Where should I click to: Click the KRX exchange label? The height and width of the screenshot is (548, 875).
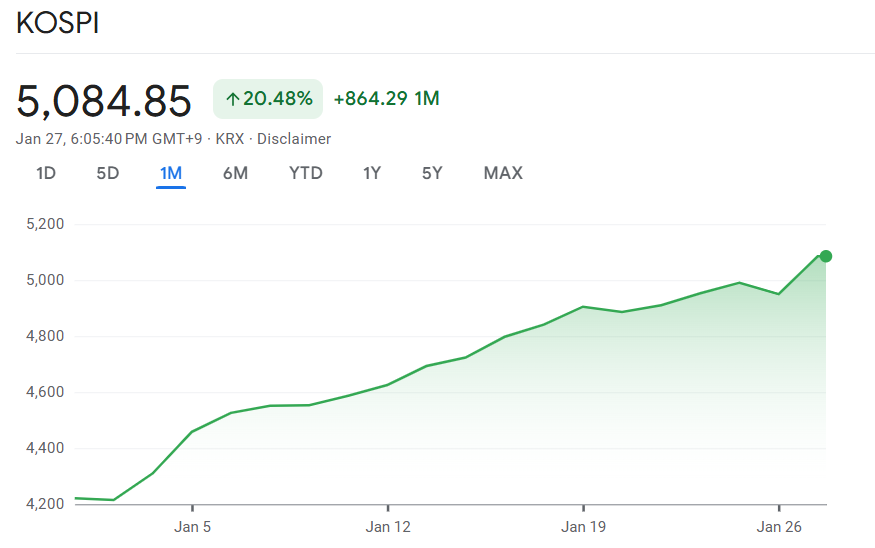click(x=230, y=139)
